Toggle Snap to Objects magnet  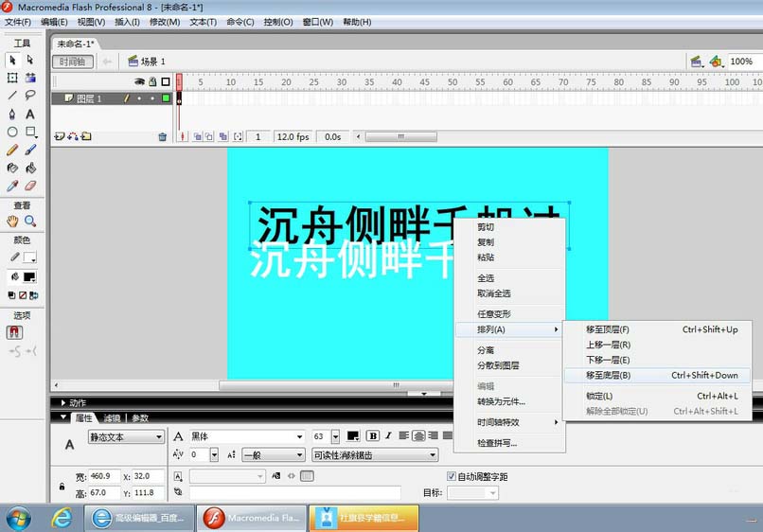[x=14, y=332]
